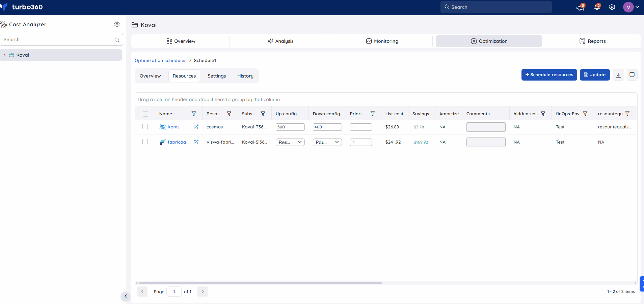The height and width of the screenshot is (304, 644).
Task: Expand the user profile dropdown arrow
Action: (x=637, y=7)
